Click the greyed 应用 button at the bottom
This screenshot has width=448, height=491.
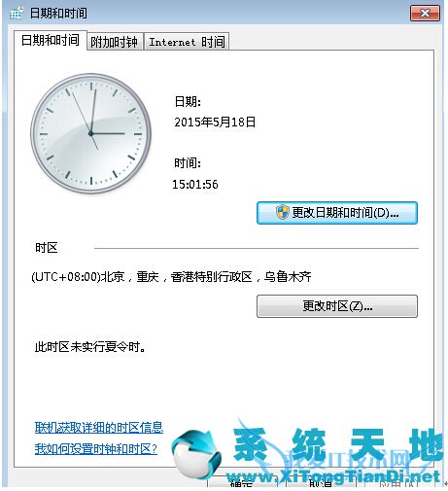(399, 483)
